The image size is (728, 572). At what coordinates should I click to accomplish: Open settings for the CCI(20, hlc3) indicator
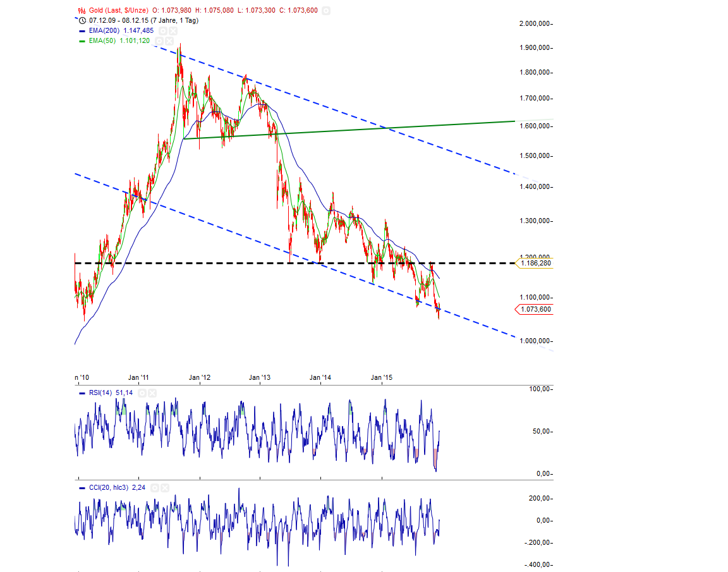pos(155,487)
